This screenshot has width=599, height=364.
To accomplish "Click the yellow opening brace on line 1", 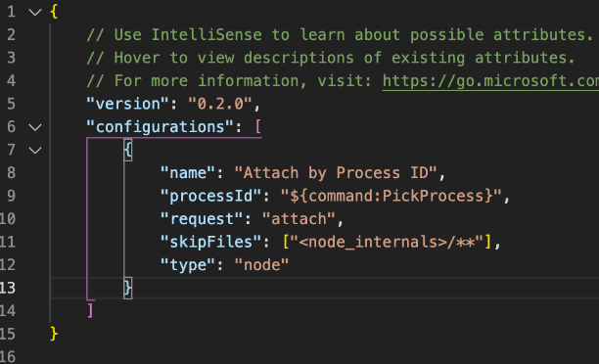I will [54, 12].
